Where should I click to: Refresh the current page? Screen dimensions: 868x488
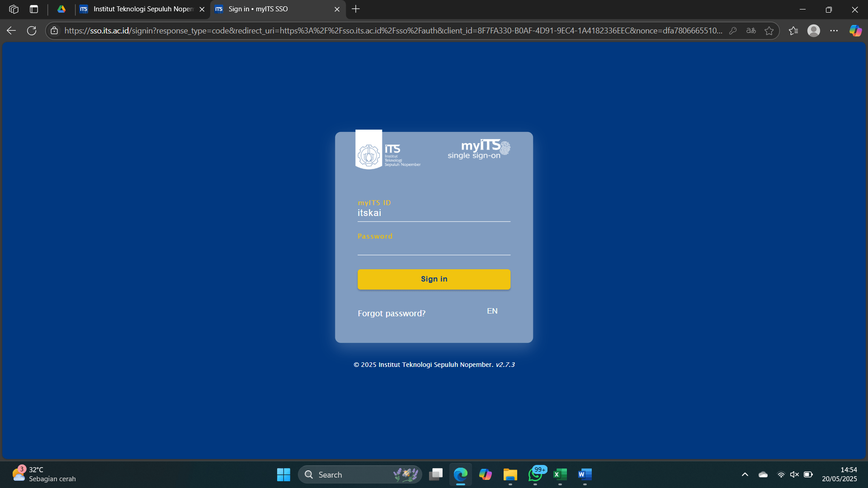(32, 31)
